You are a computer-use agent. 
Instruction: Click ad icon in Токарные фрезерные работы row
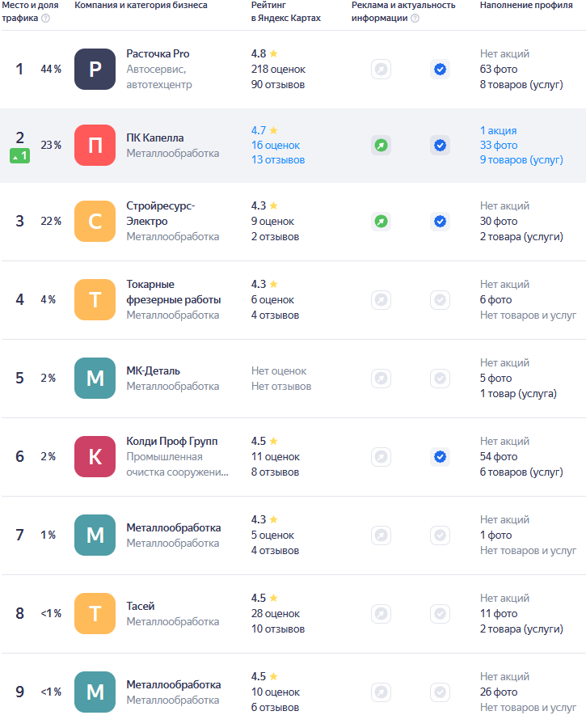[x=381, y=300]
